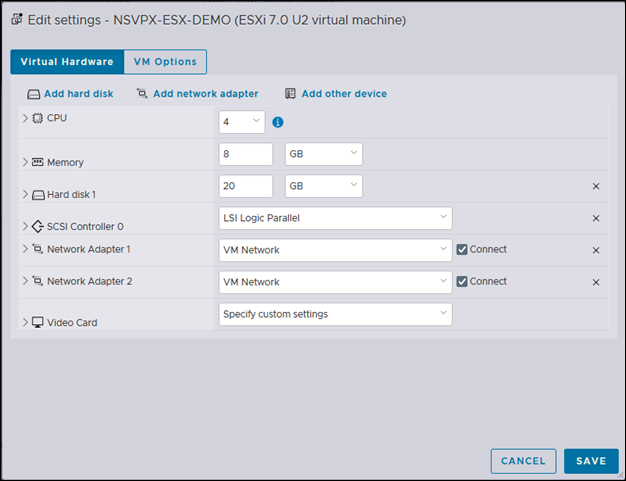The height and width of the screenshot is (481, 626).
Task: Click the Add hard disk icon
Action: [33, 94]
